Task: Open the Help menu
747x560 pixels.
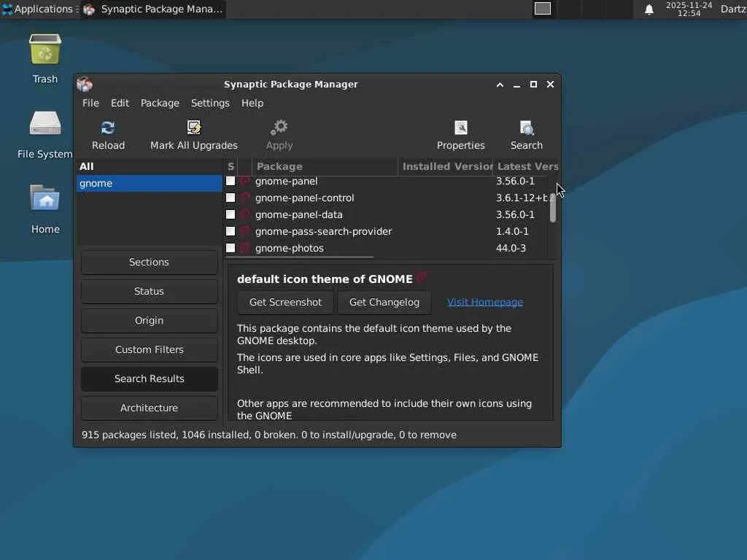Action: coord(252,103)
